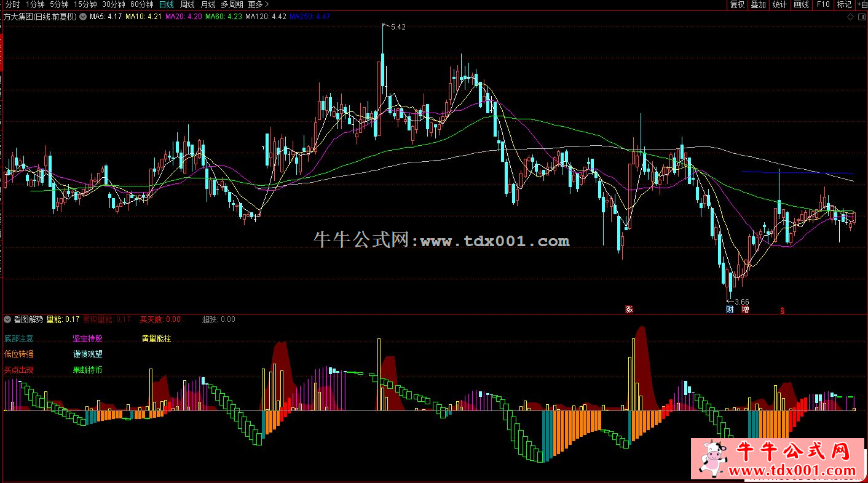Click the 5.42 high price label
This screenshot has width=868, height=483.
tap(398, 27)
